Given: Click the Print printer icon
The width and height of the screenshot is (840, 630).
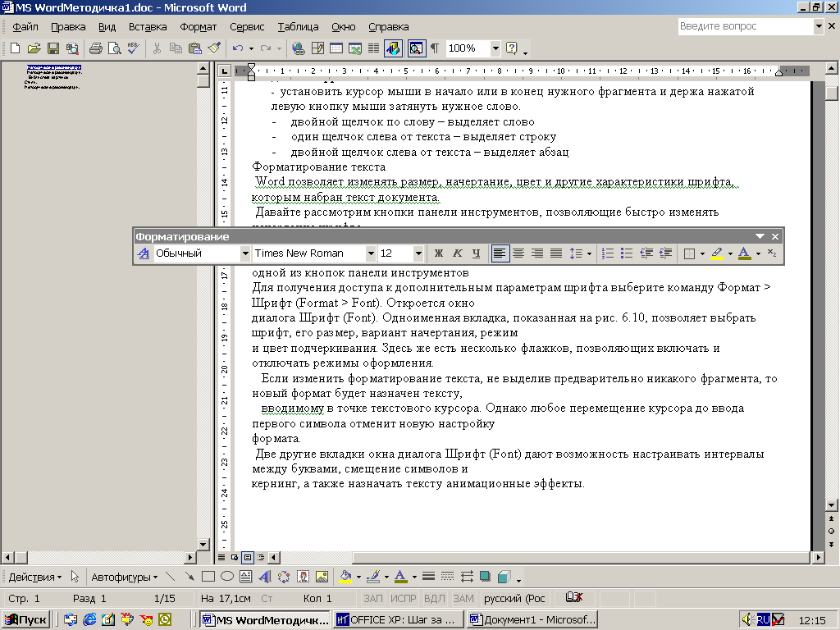Looking at the screenshot, I should 96,48.
